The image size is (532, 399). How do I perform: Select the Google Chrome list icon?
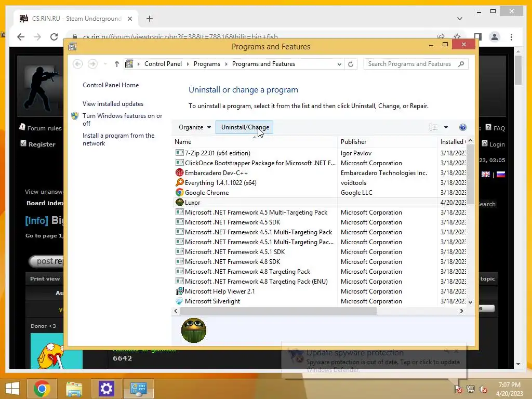coord(179,192)
